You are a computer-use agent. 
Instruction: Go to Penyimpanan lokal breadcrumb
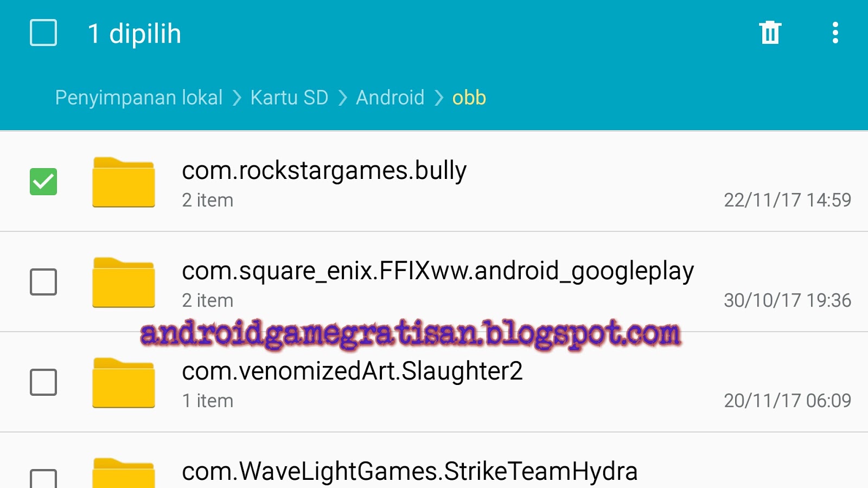(139, 98)
